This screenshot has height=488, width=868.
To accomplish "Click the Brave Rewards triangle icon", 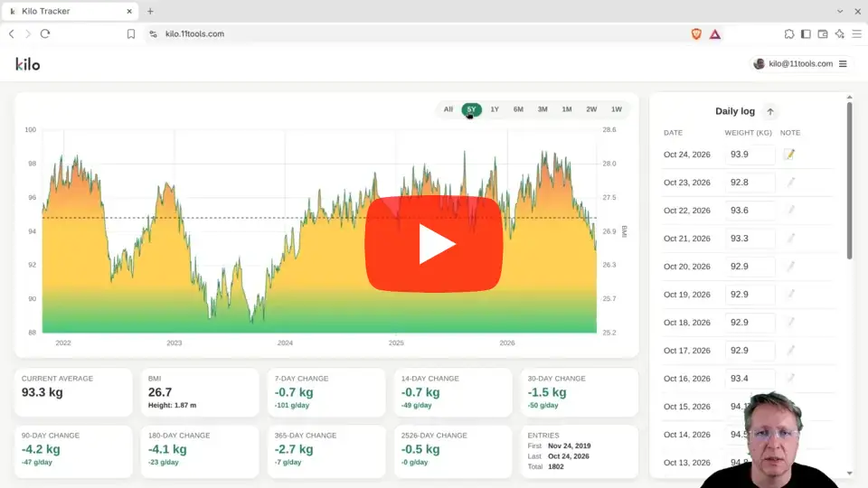I will [715, 34].
